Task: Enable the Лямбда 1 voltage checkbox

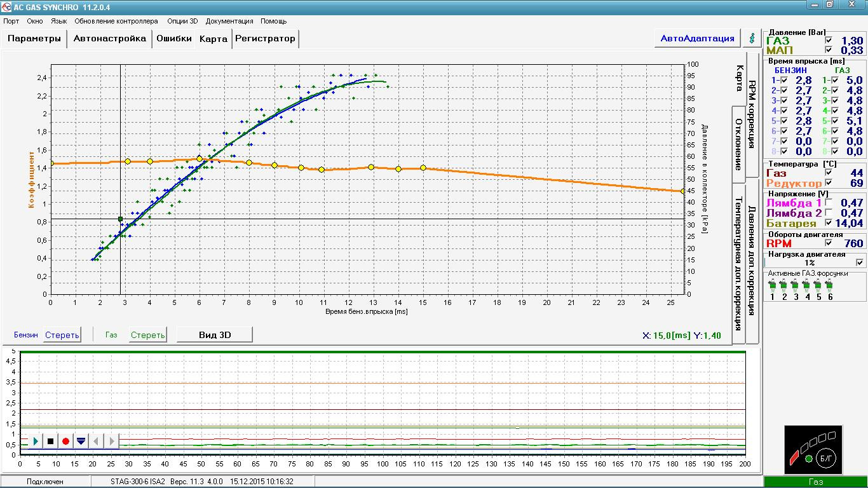Action: pos(828,203)
